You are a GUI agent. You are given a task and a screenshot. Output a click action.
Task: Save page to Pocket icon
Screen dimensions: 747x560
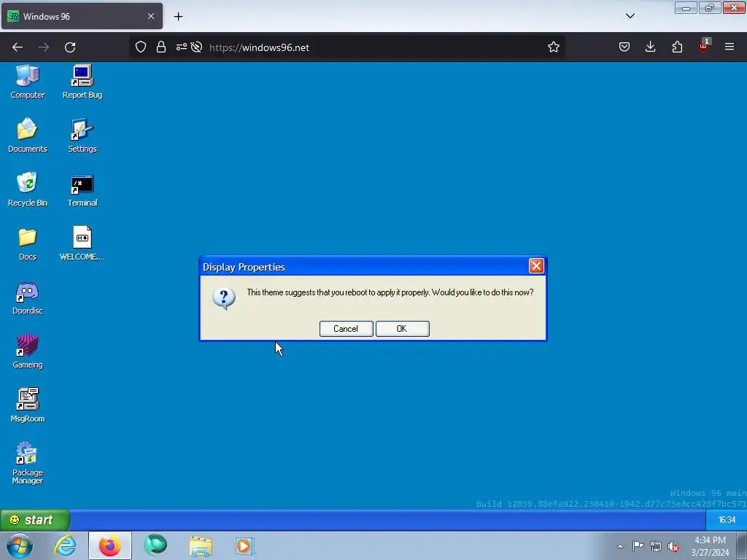coord(624,47)
